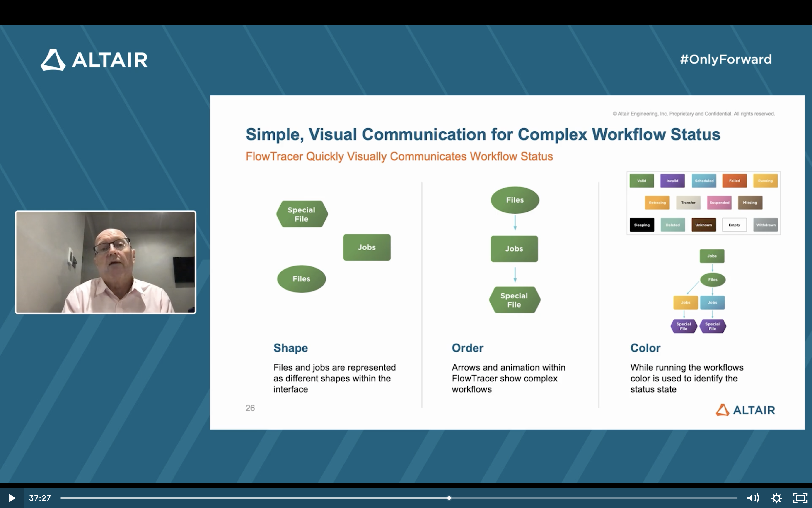Click the yellow Running status swatch
The width and height of the screenshot is (812, 508).
coord(765,181)
